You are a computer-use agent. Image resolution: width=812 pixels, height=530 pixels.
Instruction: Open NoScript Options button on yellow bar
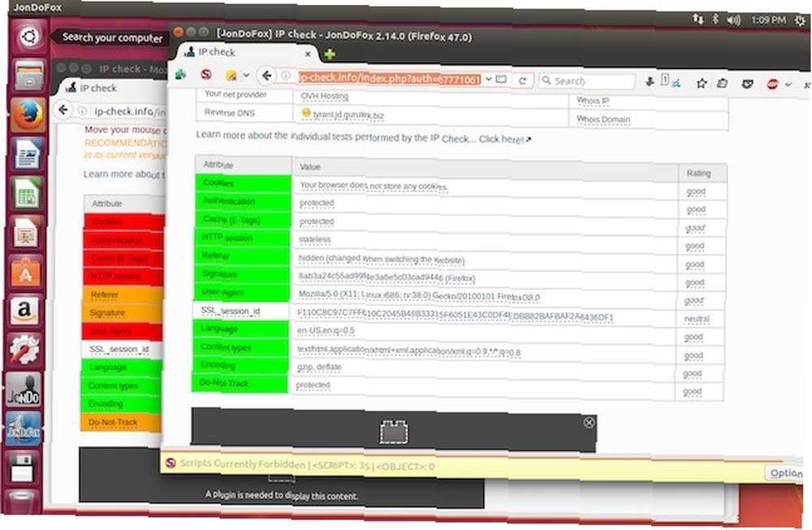pos(786,473)
